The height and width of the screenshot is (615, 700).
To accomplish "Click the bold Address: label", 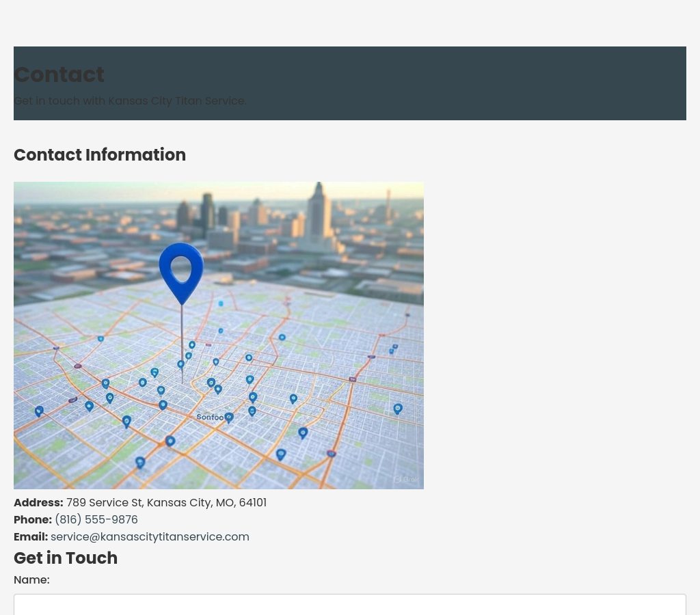I will tap(38, 502).
